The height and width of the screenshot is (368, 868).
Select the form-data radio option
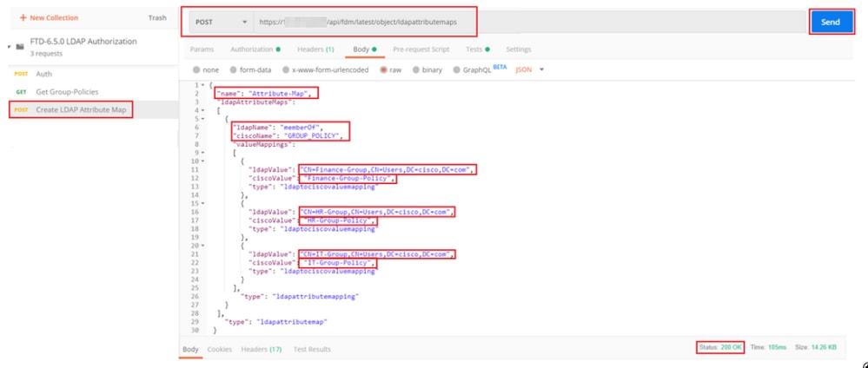coord(235,70)
